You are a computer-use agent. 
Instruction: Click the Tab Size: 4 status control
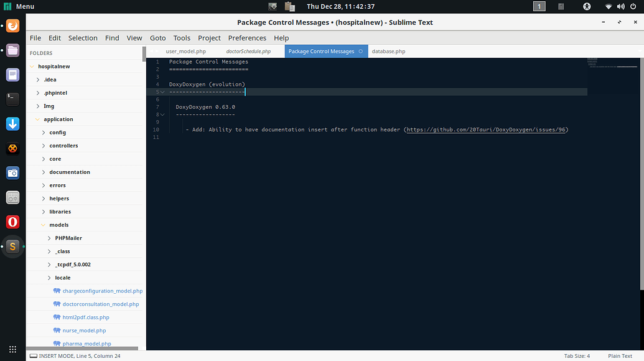point(577,355)
